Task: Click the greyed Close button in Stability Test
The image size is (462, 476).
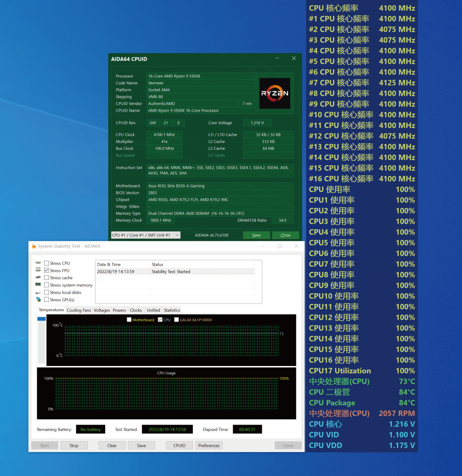Action: [288, 446]
